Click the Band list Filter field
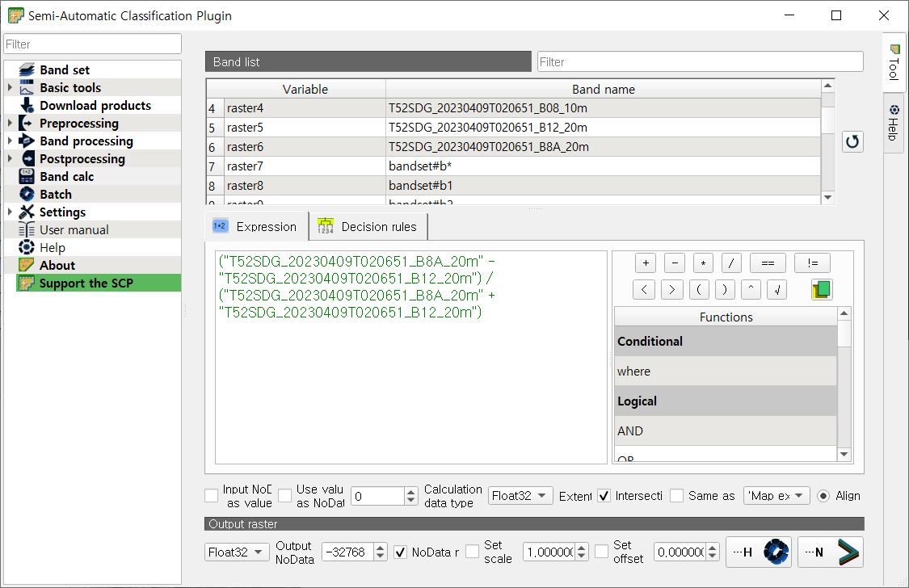 (x=701, y=62)
